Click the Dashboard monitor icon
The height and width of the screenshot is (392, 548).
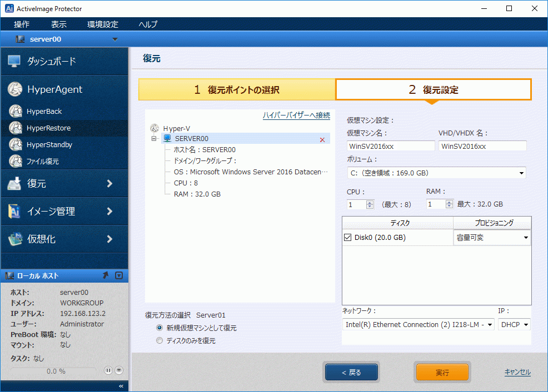(x=14, y=61)
